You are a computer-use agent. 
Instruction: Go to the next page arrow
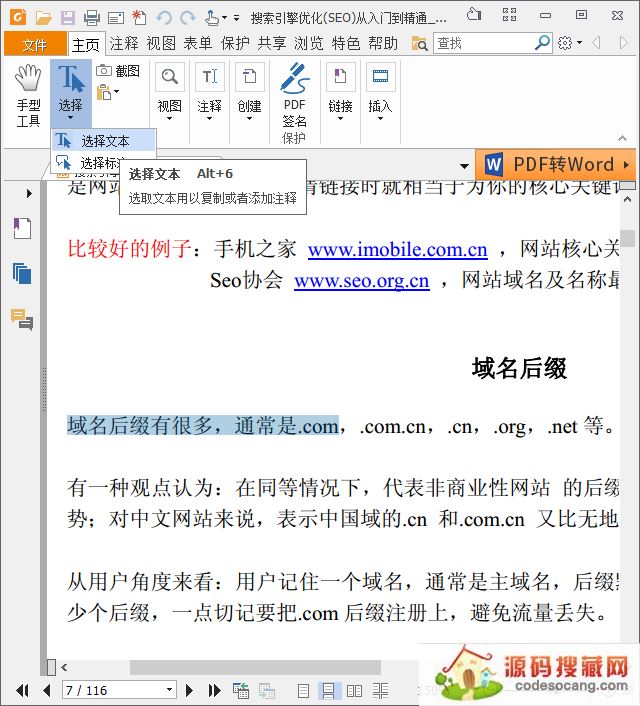tap(192, 690)
